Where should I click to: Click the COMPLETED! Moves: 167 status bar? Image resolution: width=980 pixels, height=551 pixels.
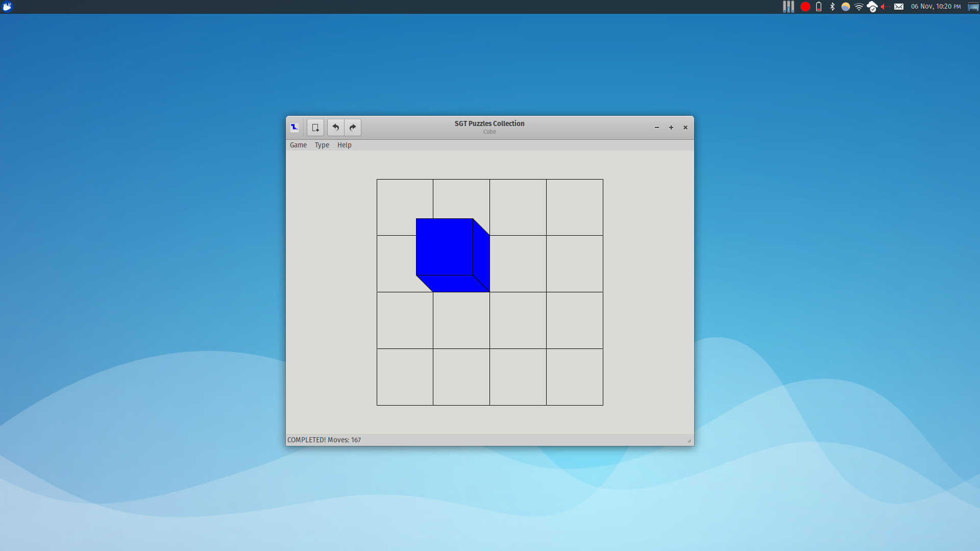point(324,439)
